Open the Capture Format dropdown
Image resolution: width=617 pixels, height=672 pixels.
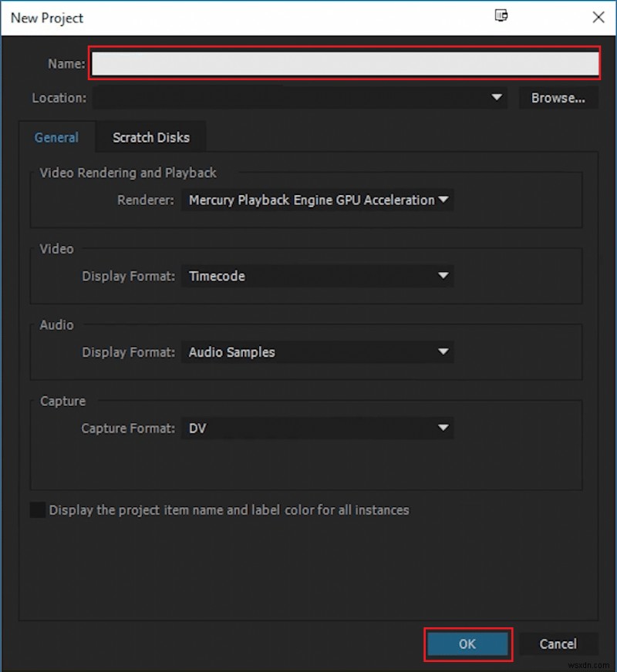pos(443,428)
